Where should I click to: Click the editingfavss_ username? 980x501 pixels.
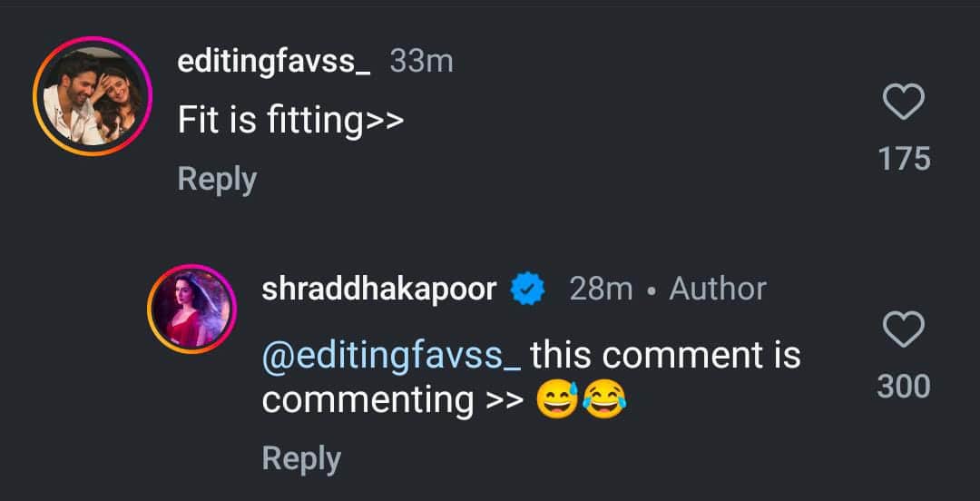coord(274,62)
